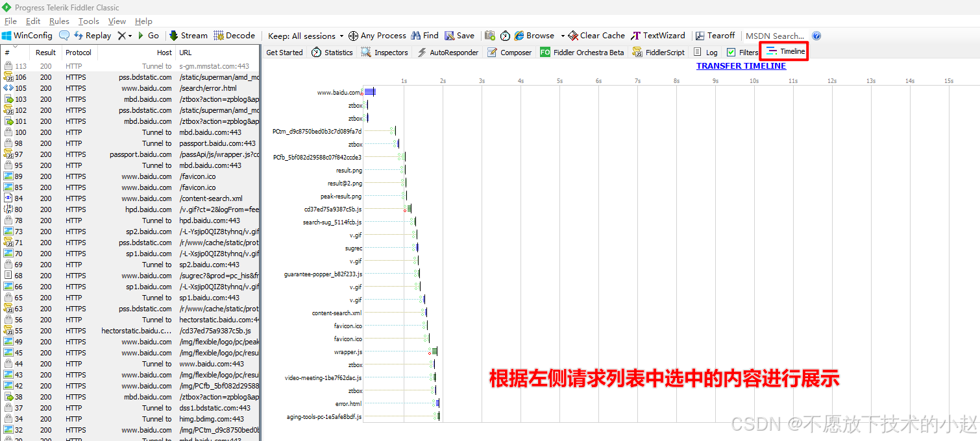Click the timer stopwatch icon in toolbar

click(x=505, y=36)
